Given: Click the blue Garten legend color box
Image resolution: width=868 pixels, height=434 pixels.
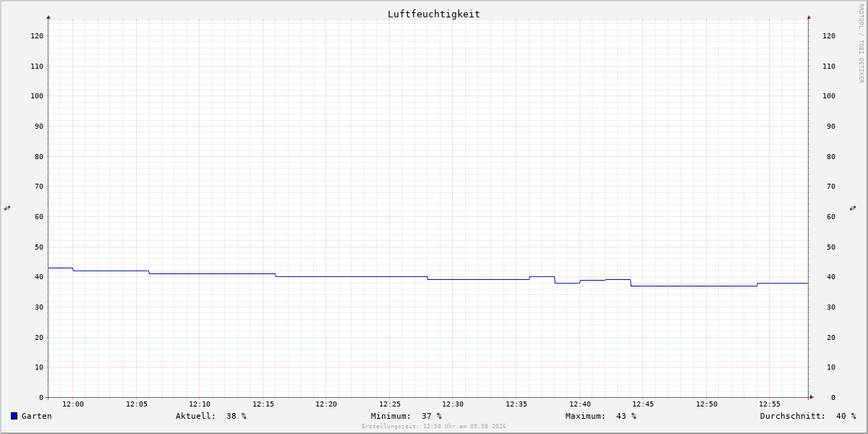Looking at the screenshot, I should tap(14, 416).
